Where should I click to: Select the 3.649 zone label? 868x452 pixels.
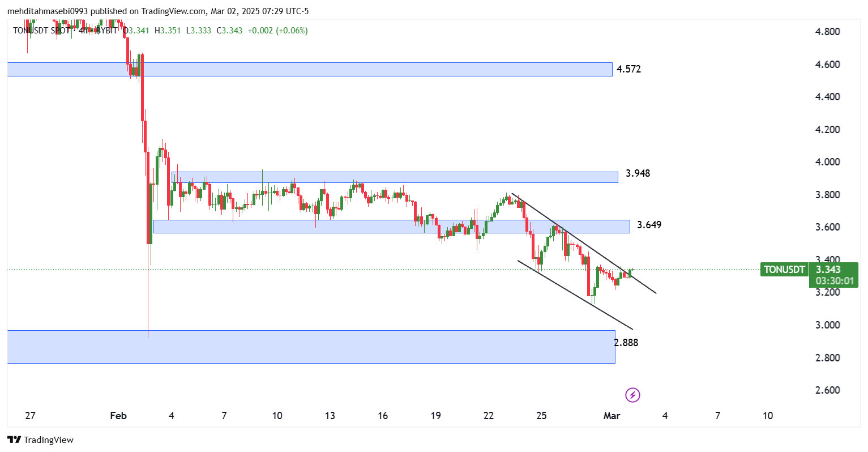point(649,224)
